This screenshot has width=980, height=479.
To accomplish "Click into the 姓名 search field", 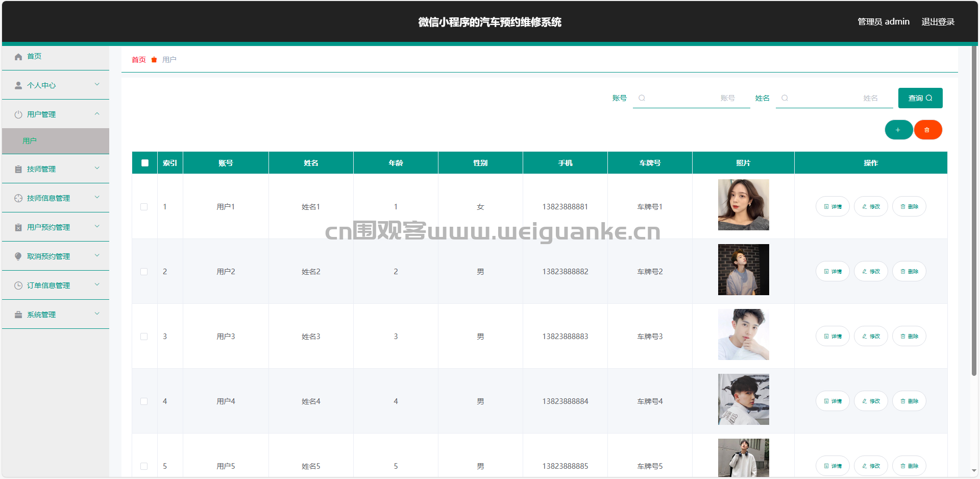I will pyautogui.click(x=835, y=98).
